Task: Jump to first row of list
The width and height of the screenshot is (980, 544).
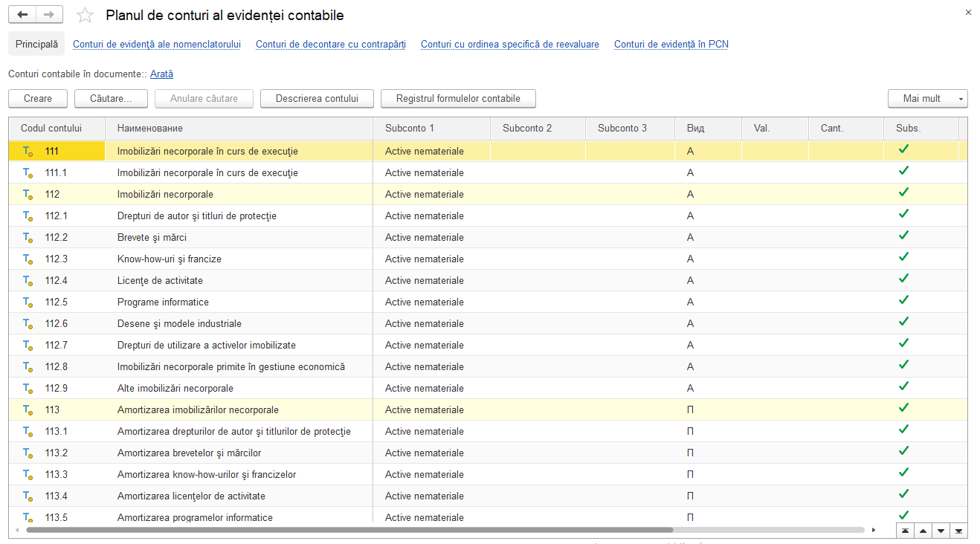Action: click(x=905, y=531)
